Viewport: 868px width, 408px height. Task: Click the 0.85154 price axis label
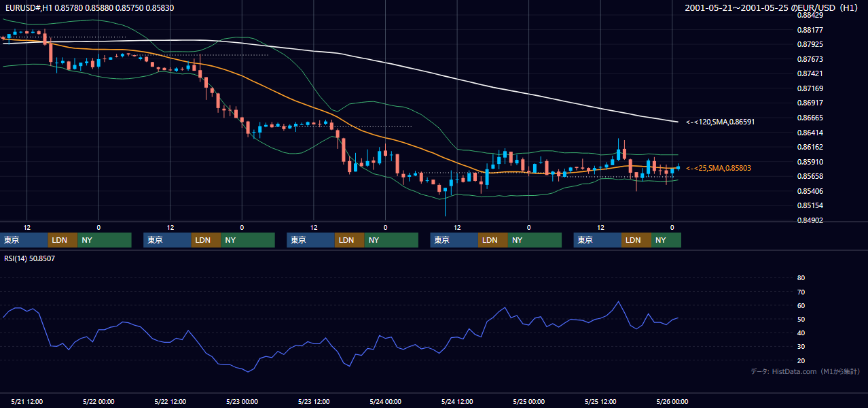tap(810, 205)
